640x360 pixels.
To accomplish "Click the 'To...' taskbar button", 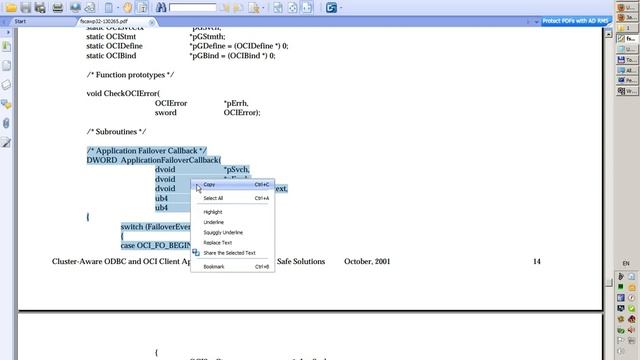I will [627, 60].
